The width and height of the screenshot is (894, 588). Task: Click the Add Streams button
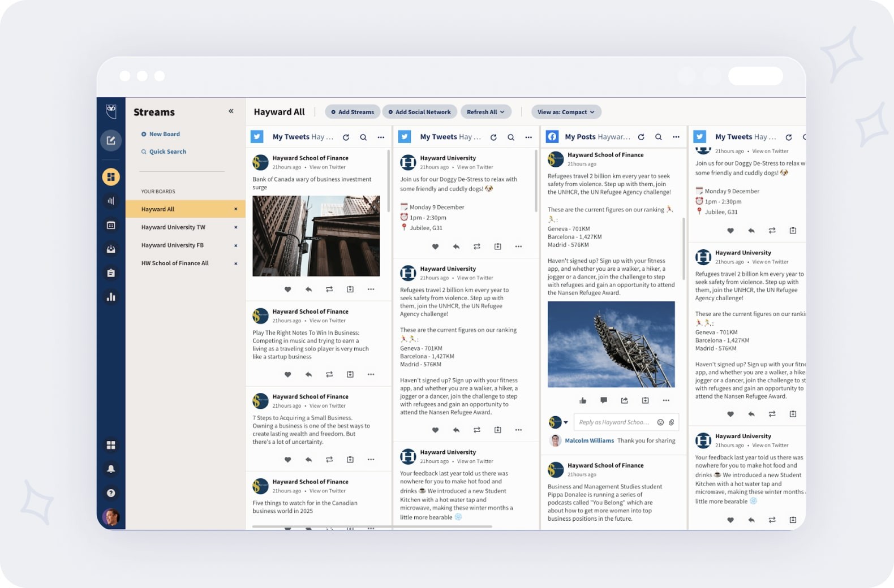pyautogui.click(x=353, y=112)
